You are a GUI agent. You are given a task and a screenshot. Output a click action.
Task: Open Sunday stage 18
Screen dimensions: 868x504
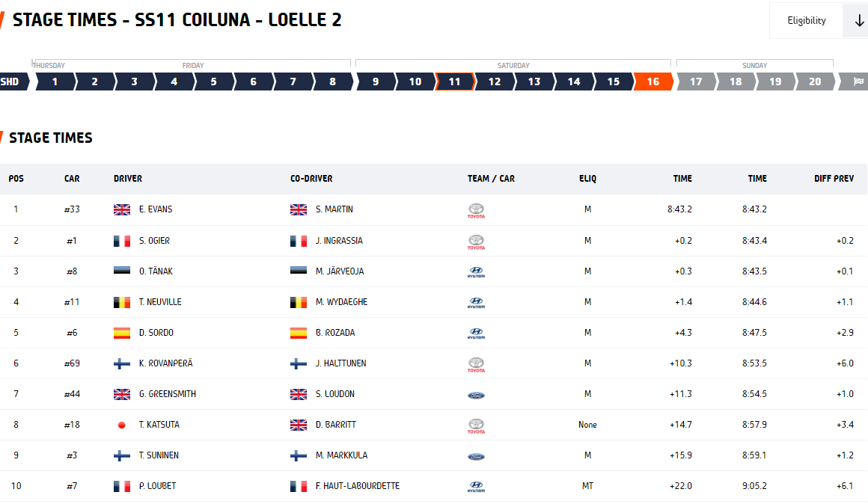736,82
